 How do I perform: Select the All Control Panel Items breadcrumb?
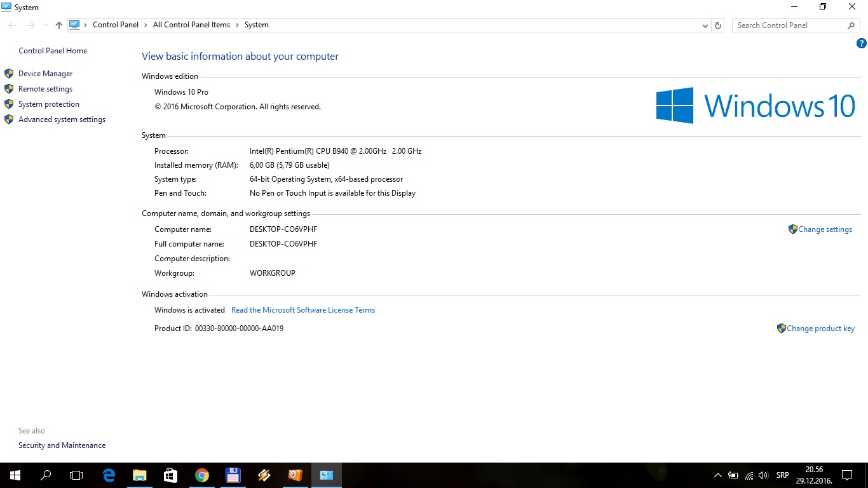coord(191,25)
